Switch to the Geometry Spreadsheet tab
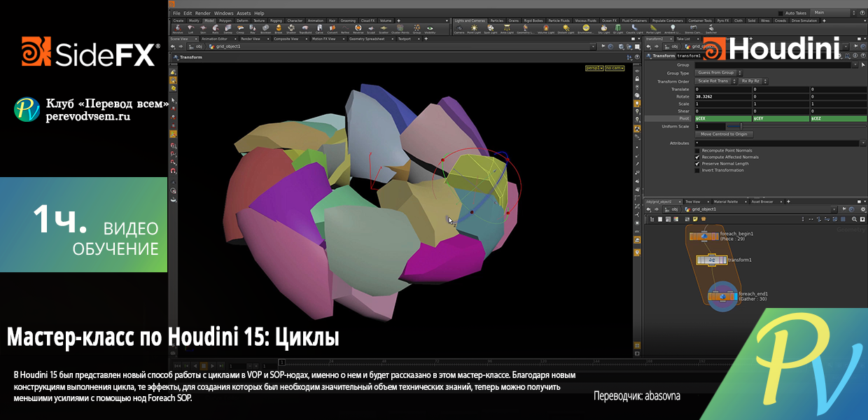868x420 pixels. [371, 39]
